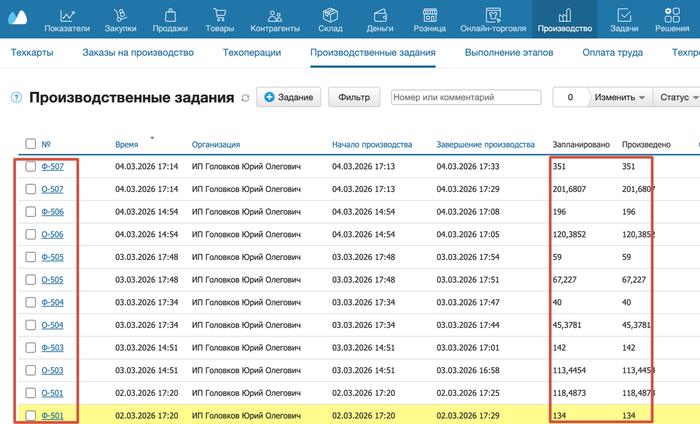This screenshot has width=700, height=424.
Task: Go to Продажи shopping bag icon
Action: click(171, 15)
